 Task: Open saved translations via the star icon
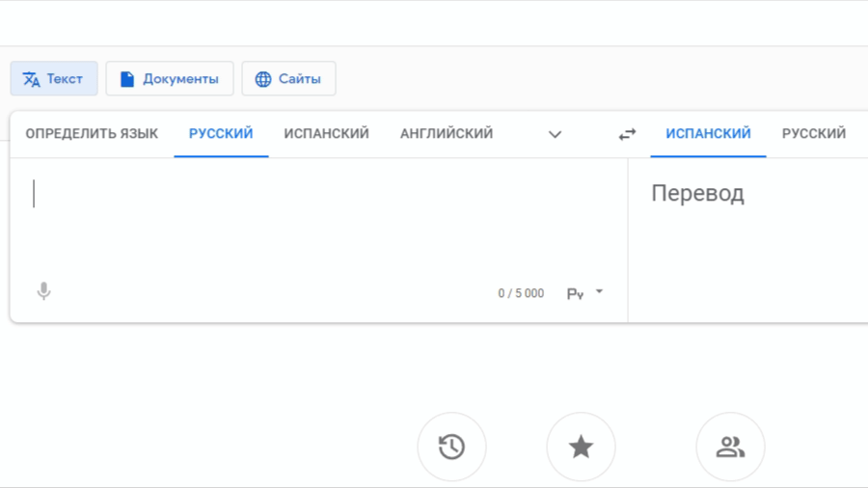581,447
